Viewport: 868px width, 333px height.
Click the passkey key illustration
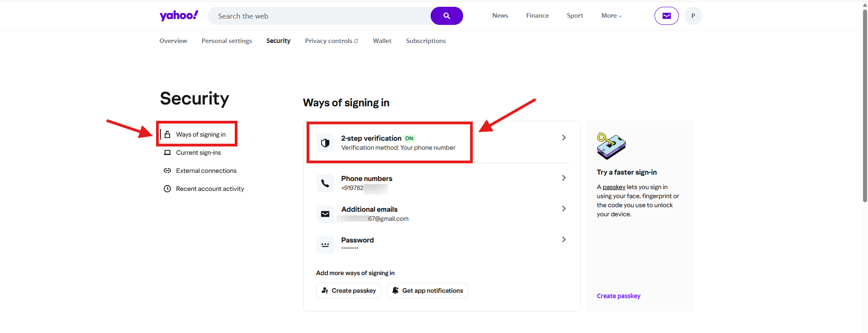click(611, 146)
